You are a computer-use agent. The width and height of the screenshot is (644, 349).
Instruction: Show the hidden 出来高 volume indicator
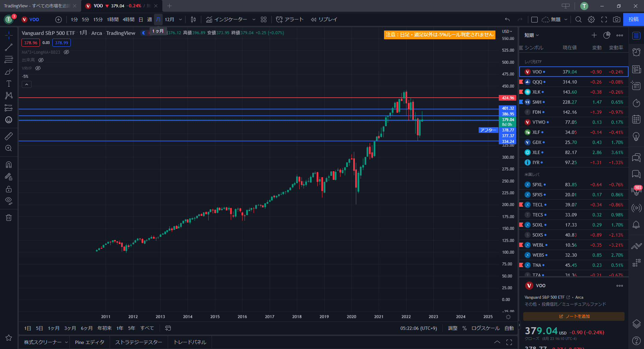pyautogui.click(x=41, y=60)
